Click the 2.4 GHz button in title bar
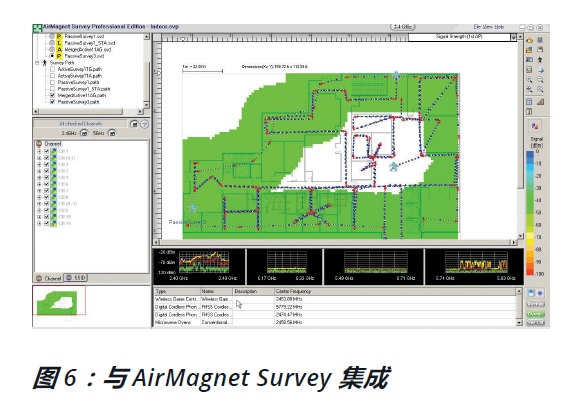This screenshot has width=587, height=411. click(x=403, y=27)
